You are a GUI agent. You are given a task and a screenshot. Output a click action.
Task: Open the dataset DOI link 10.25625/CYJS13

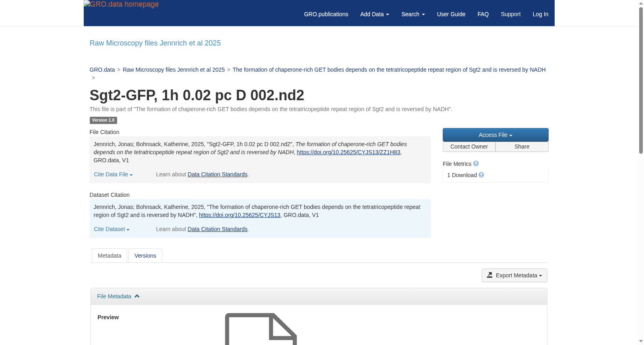coord(239,215)
